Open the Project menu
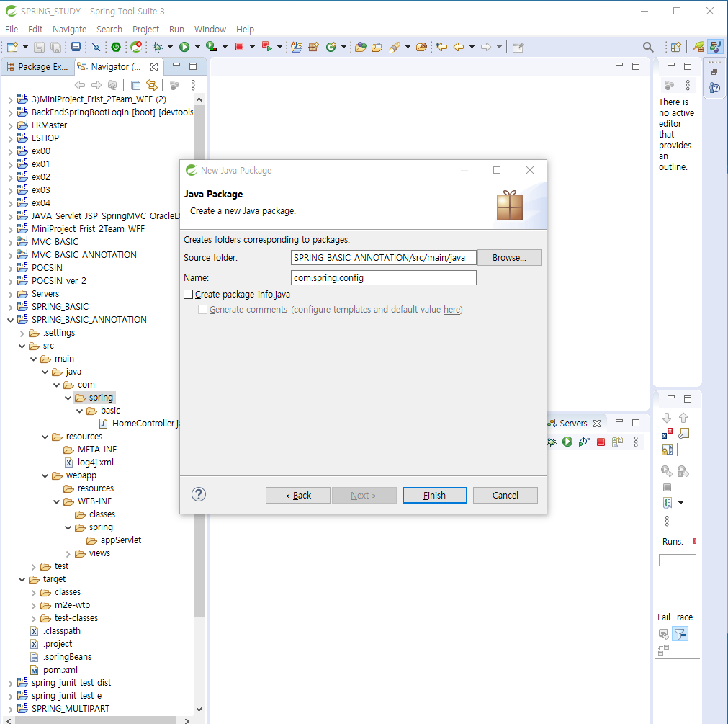Image resolution: width=728 pixels, height=724 pixels. [145, 30]
